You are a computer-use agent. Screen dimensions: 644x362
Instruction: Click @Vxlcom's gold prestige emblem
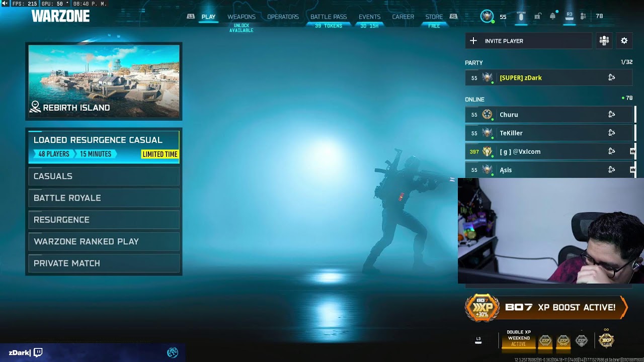pyautogui.click(x=487, y=151)
